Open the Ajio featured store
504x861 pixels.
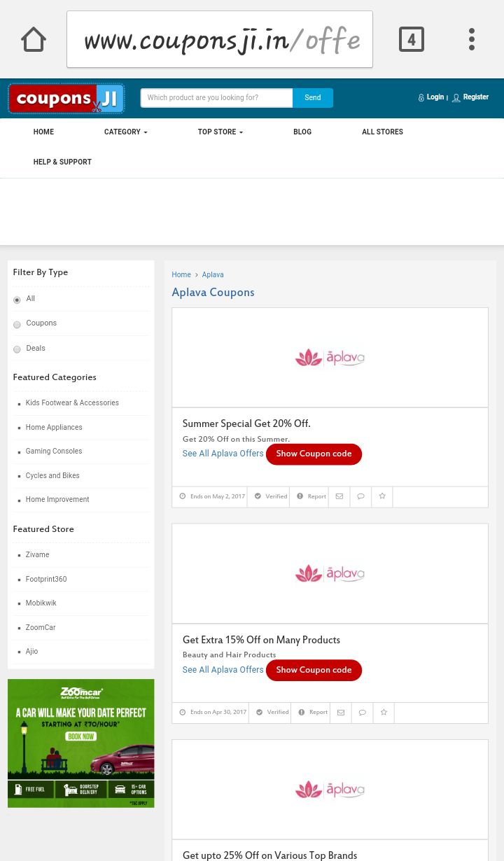point(31,652)
